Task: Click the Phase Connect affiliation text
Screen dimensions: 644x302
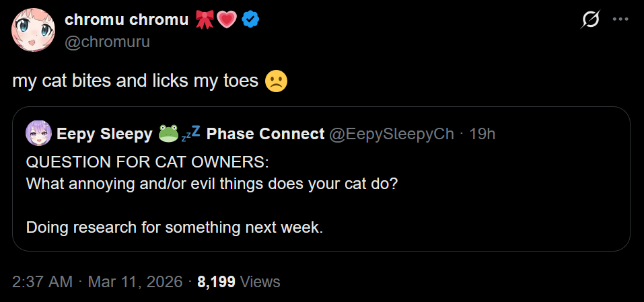Action: click(265, 134)
